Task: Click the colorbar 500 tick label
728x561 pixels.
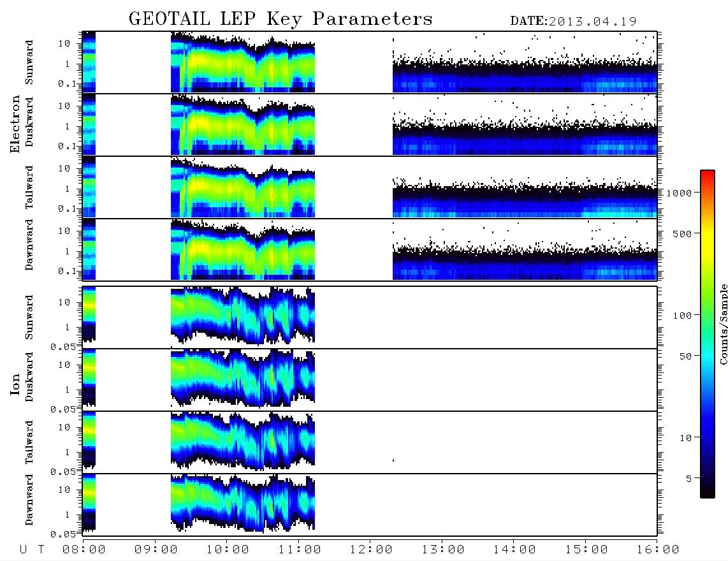Action: tap(683, 233)
